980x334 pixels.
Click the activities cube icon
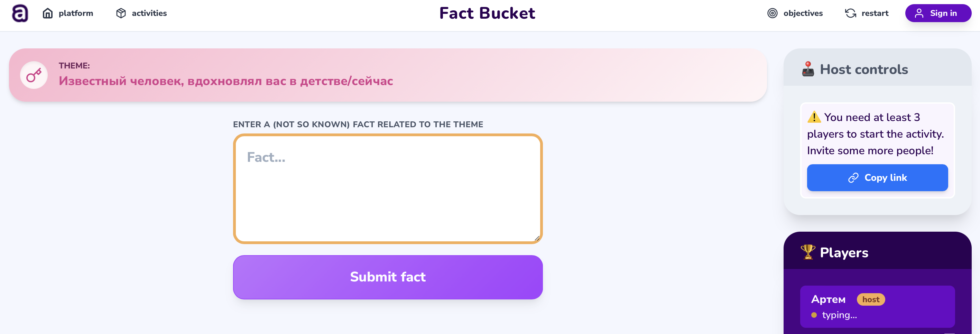pyautogui.click(x=121, y=13)
